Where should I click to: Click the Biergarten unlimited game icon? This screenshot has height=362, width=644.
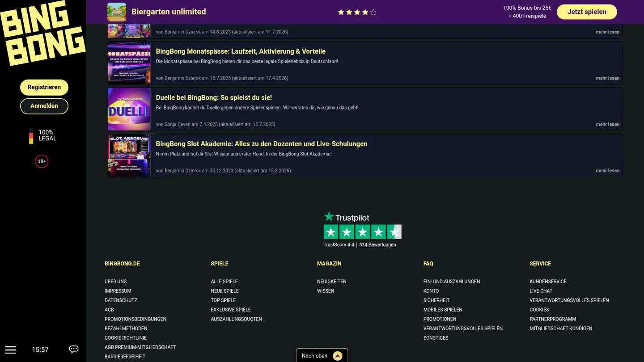coord(117,12)
